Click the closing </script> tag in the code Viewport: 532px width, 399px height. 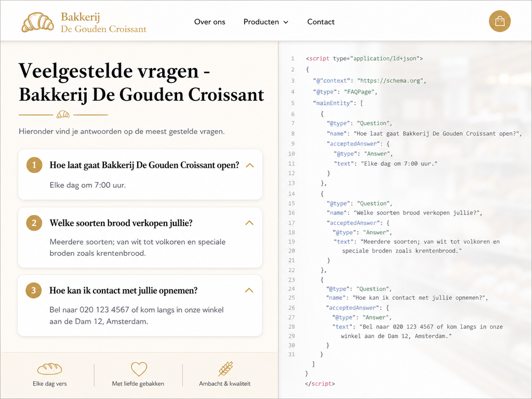(x=320, y=384)
